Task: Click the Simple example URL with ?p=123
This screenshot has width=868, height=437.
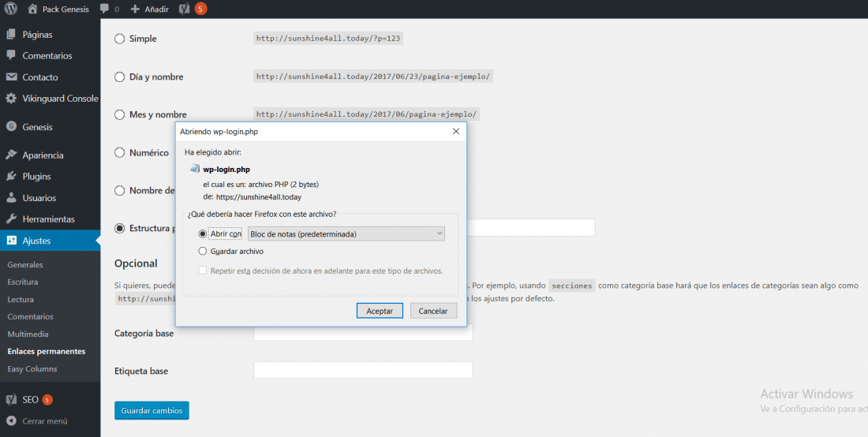Action: click(x=328, y=39)
